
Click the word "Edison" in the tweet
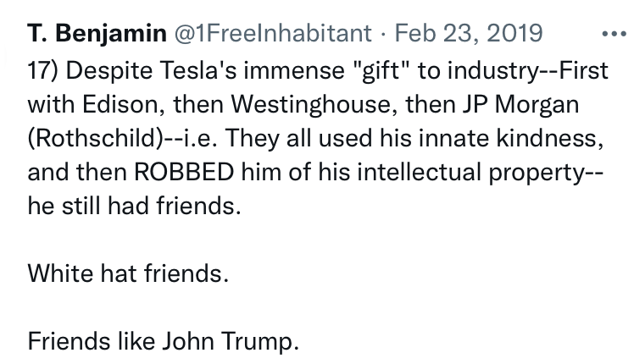(103, 106)
